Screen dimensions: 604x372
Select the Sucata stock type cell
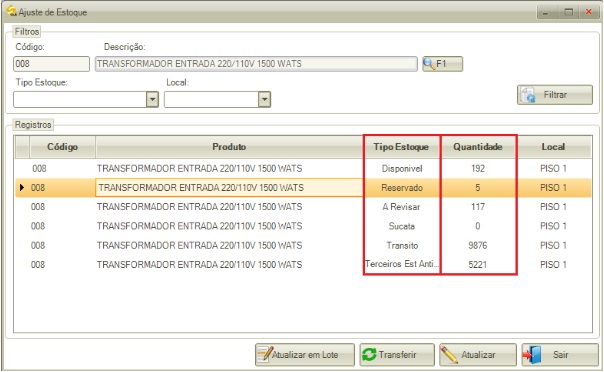click(402, 226)
